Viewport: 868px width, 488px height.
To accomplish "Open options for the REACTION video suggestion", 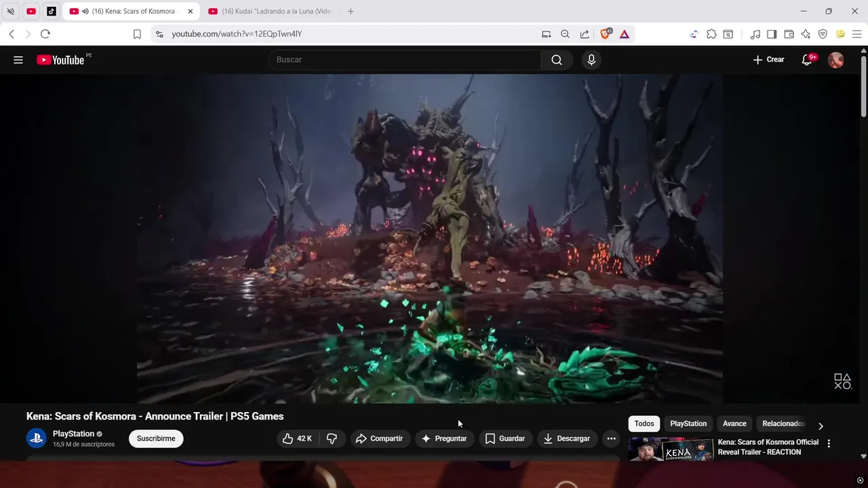I will tap(829, 443).
